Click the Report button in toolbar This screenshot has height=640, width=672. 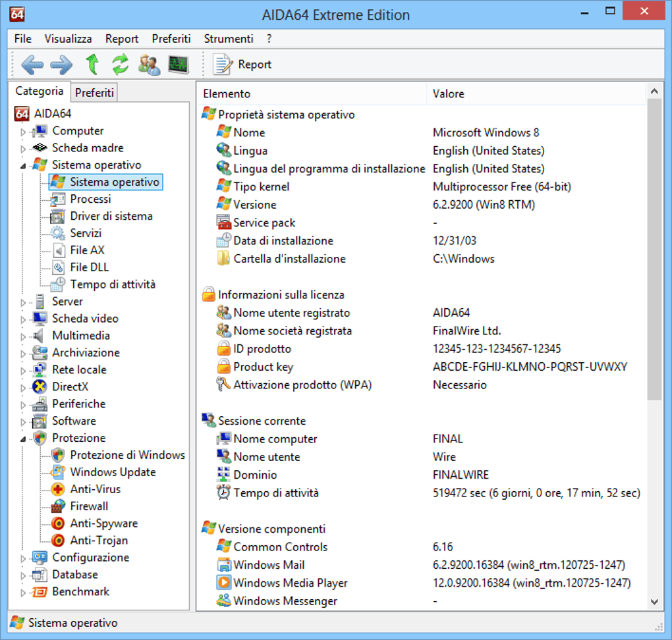[242, 65]
